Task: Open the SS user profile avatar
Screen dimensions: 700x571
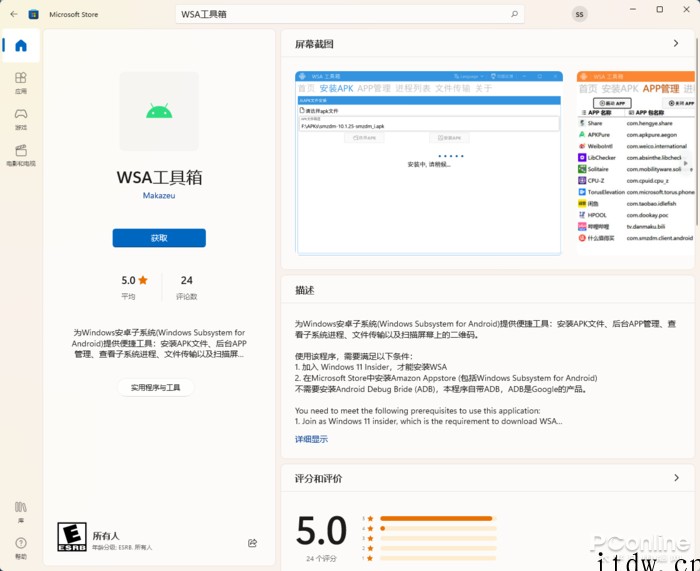Action: click(x=579, y=14)
